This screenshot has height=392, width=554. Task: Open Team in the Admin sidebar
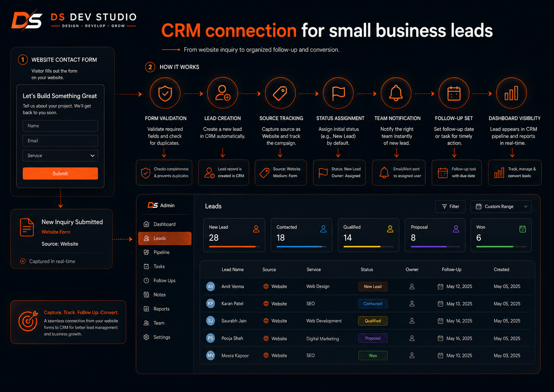(165, 323)
